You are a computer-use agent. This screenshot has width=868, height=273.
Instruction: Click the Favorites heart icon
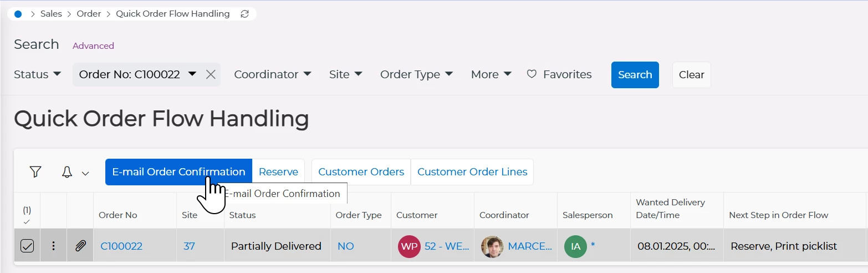pyautogui.click(x=532, y=74)
